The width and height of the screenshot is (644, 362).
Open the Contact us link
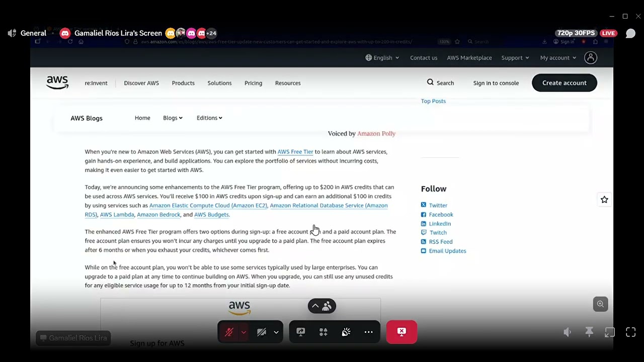click(424, 58)
